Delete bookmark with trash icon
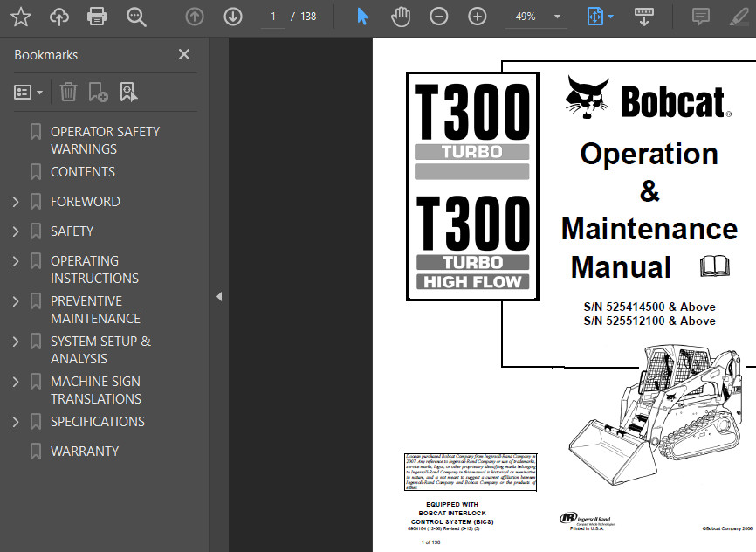Image resolution: width=756 pixels, height=552 pixels. pos(68,92)
